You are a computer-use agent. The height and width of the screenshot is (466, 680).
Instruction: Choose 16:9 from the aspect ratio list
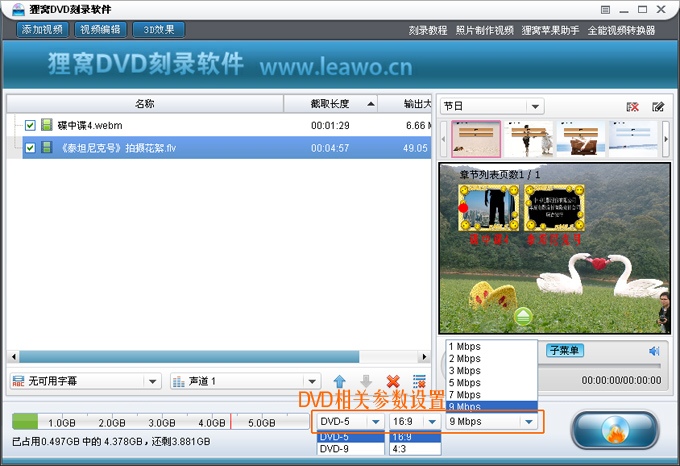pyautogui.click(x=415, y=437)
